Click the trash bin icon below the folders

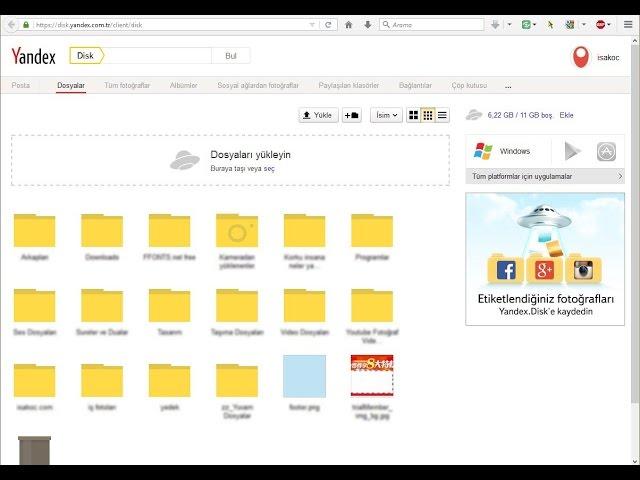click(x=35, y=450)
